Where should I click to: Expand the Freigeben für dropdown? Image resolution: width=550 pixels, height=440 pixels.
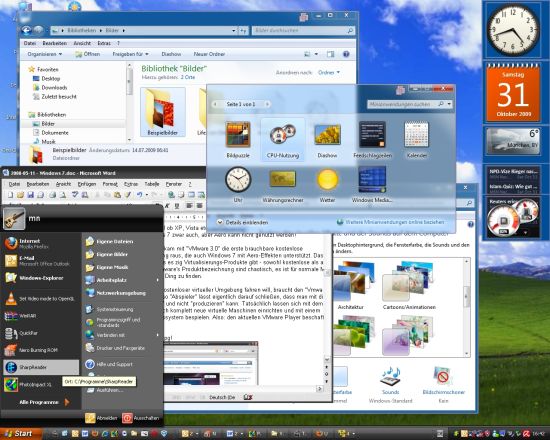tap(130, 54)
